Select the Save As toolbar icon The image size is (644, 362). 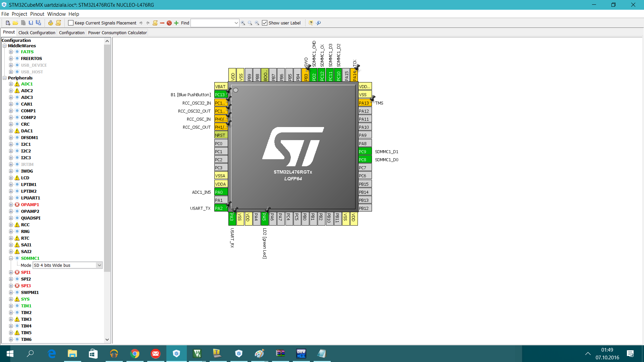39,23
